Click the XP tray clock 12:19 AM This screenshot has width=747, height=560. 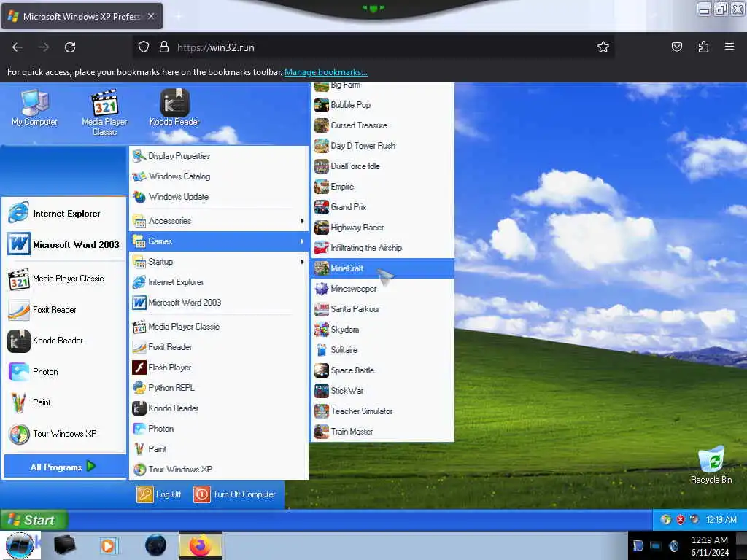(721, 519)
